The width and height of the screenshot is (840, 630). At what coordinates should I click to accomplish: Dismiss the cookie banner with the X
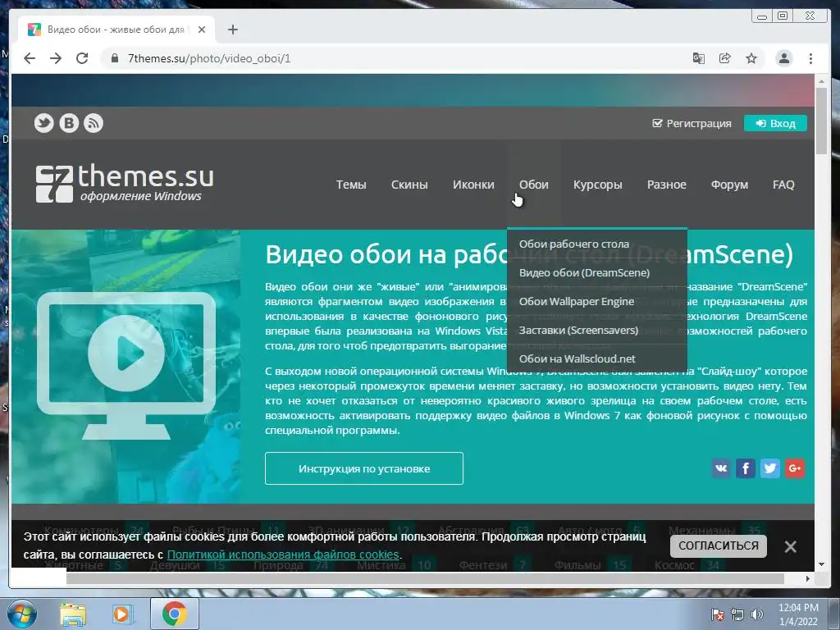(790, 546)
